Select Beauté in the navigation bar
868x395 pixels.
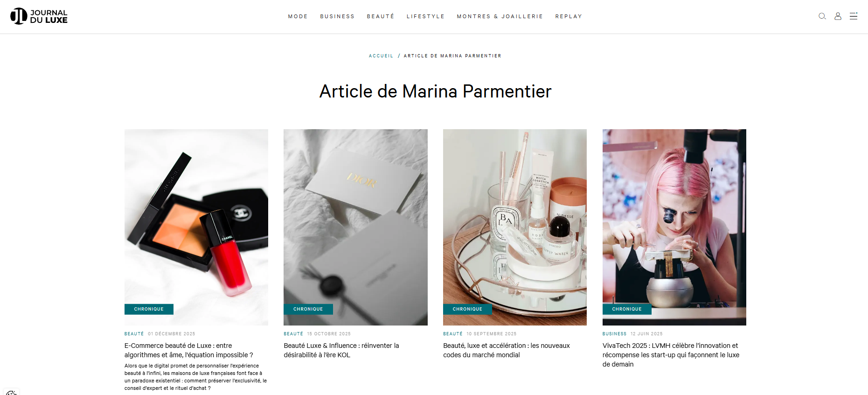[381, 16]
